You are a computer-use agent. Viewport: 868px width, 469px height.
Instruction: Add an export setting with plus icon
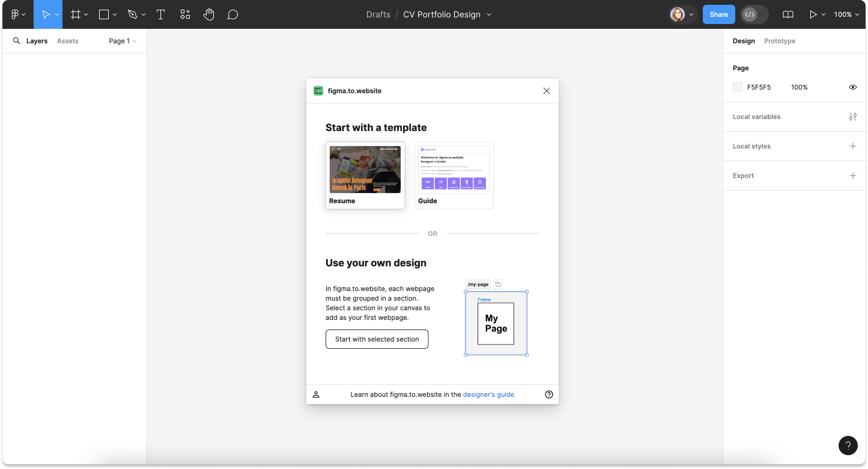(852, 176)
